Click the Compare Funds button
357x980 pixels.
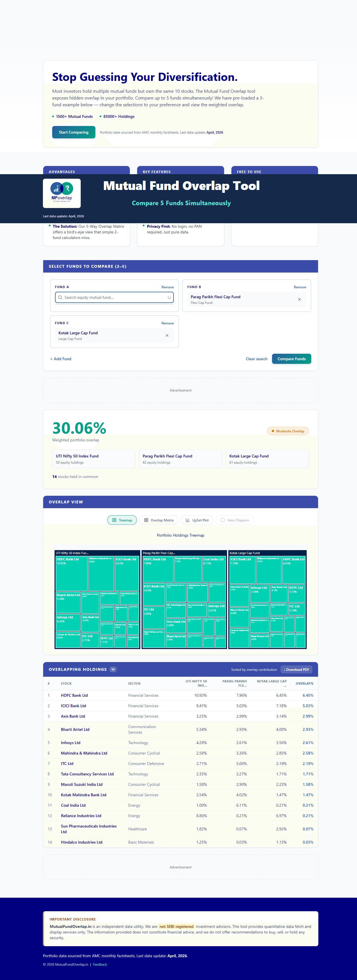tap(292, 359)
